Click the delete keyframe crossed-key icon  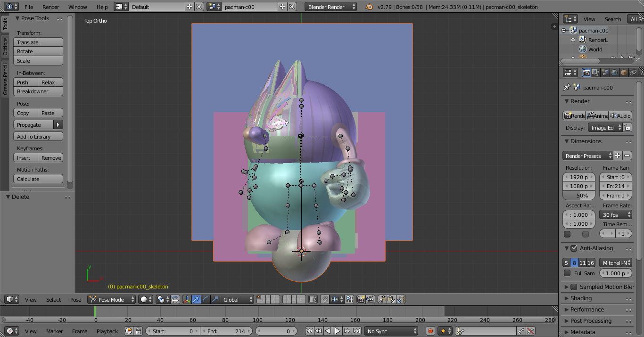[530, 331]
